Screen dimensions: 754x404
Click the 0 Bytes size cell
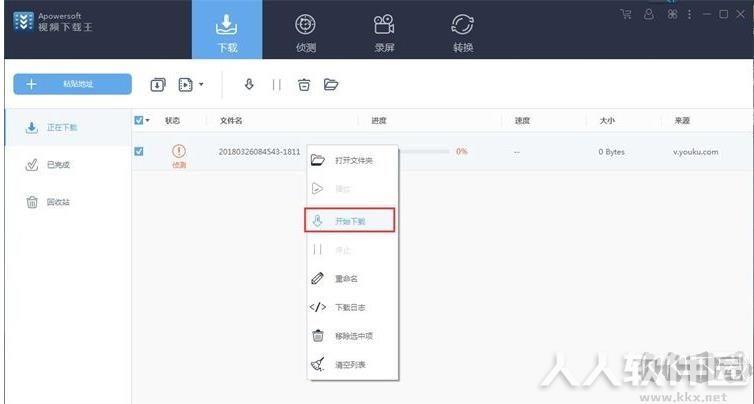coord(611,152)
